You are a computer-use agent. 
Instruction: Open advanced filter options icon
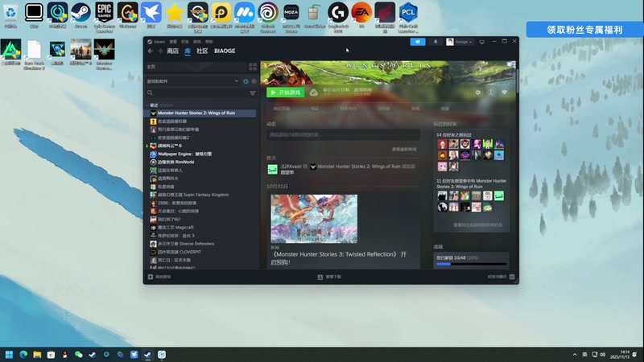[253, 93]
